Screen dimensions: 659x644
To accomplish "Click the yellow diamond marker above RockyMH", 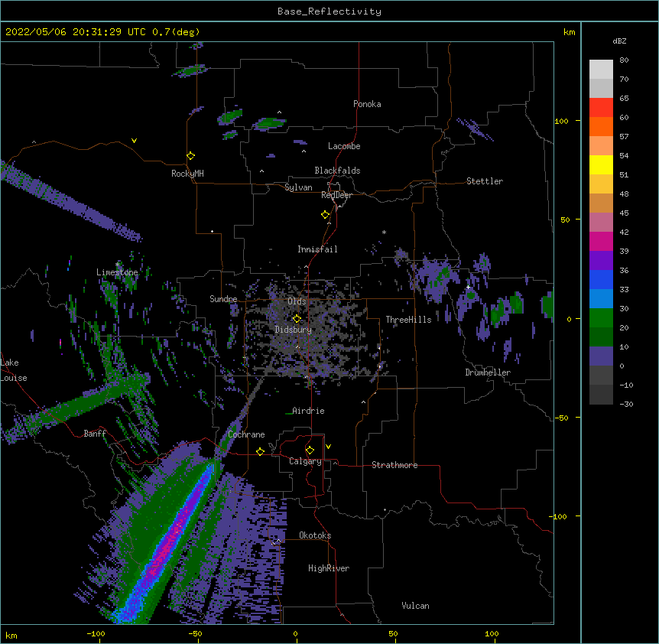I will coord(190,156).
